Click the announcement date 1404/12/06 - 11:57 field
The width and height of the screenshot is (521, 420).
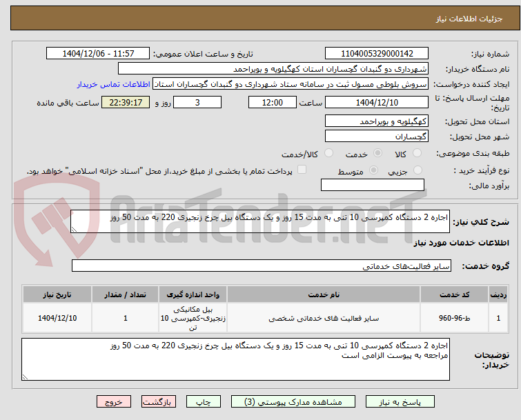(x=98, y=54)
